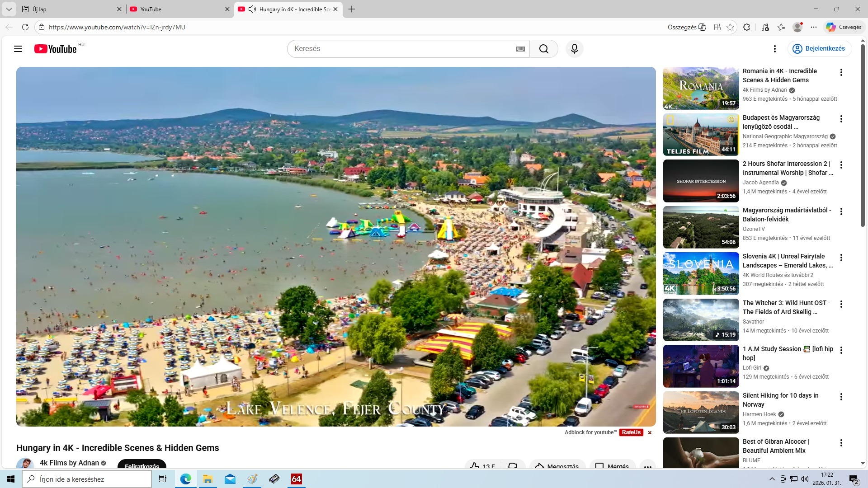Viewport: 868px width, 488px height.
Task: Open browser extensions puzzle icon
Action: [x=746, y=27]
